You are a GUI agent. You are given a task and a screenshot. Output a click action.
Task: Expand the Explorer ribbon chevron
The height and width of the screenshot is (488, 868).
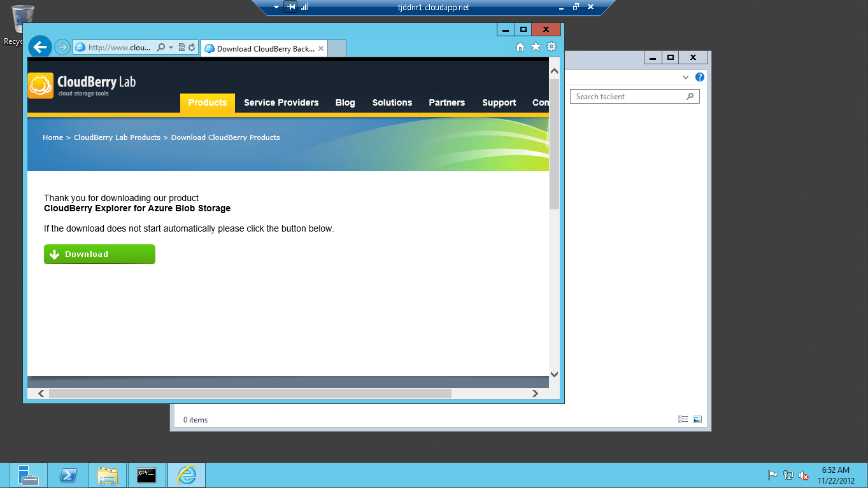[x=686, y=77]
